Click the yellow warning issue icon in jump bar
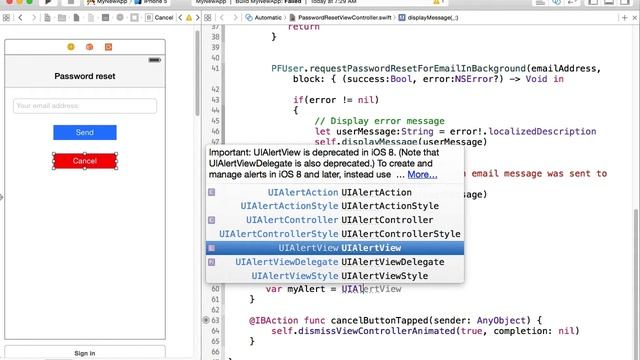 coord(189,18)
